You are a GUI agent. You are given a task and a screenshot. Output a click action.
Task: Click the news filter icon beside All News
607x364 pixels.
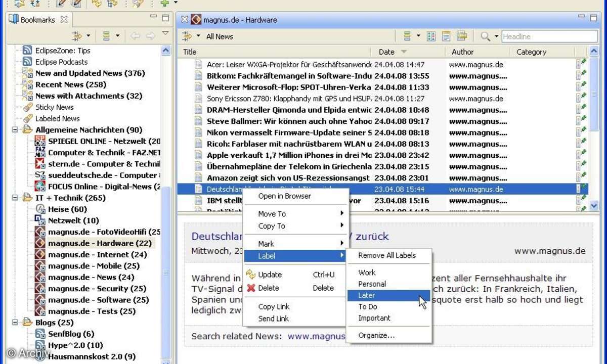click(x=187, y=36)
